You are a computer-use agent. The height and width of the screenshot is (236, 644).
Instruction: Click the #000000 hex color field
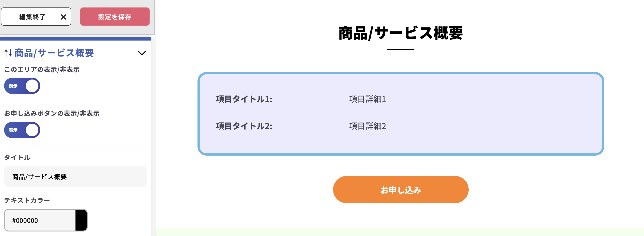click(40, 220)
